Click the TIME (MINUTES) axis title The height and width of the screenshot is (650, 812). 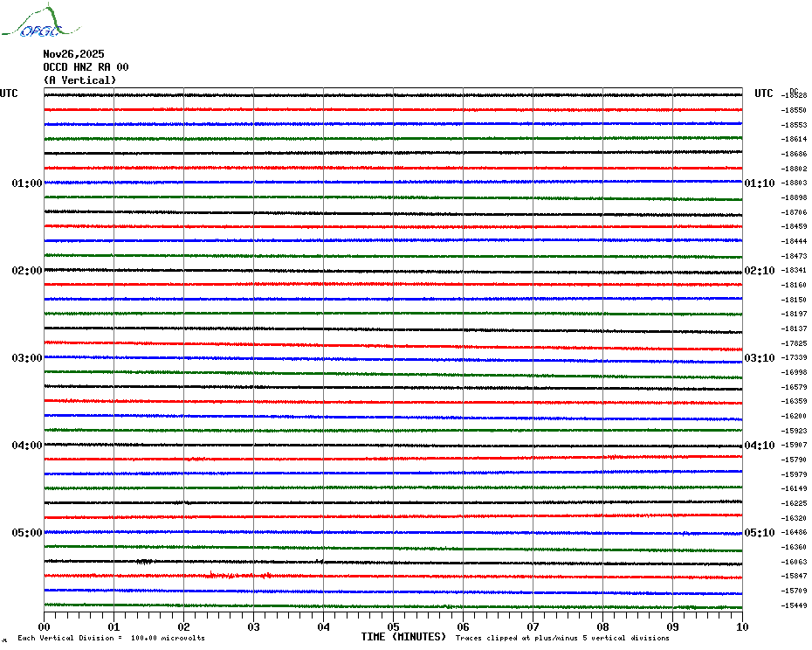pyautogui.click(x=403, y=637)
